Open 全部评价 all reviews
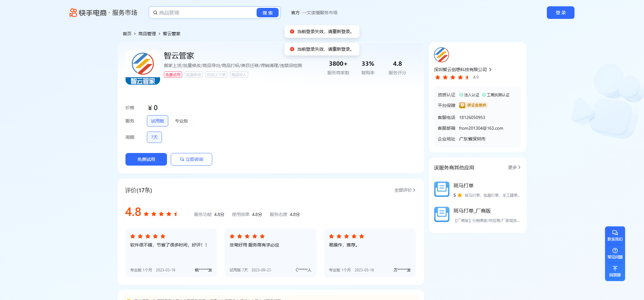 (405, 190)
